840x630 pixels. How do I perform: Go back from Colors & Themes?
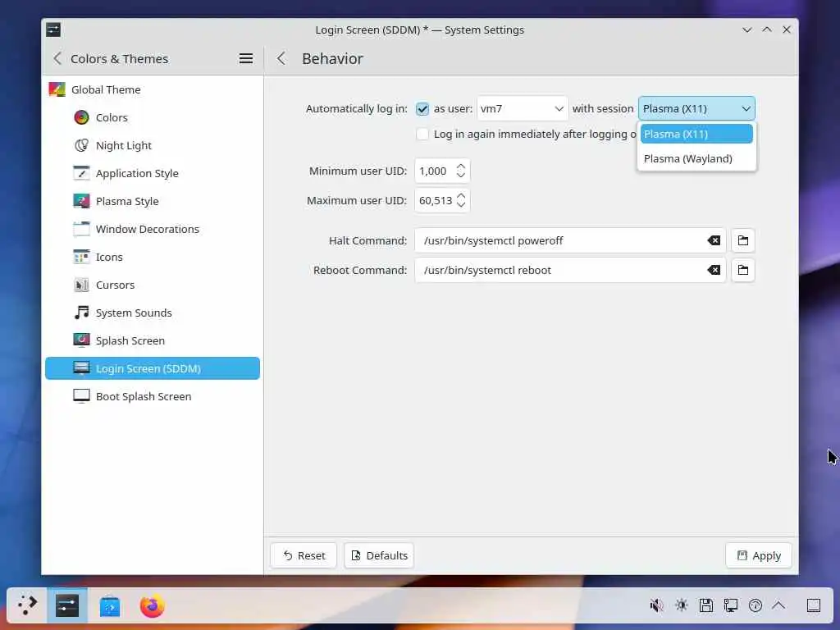click(57, 58)
